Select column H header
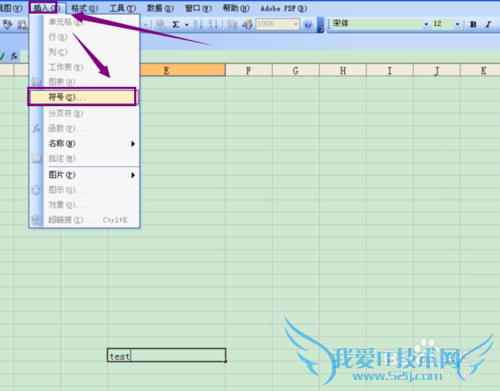This screenshot has height=391, width=500. point(343,71)
